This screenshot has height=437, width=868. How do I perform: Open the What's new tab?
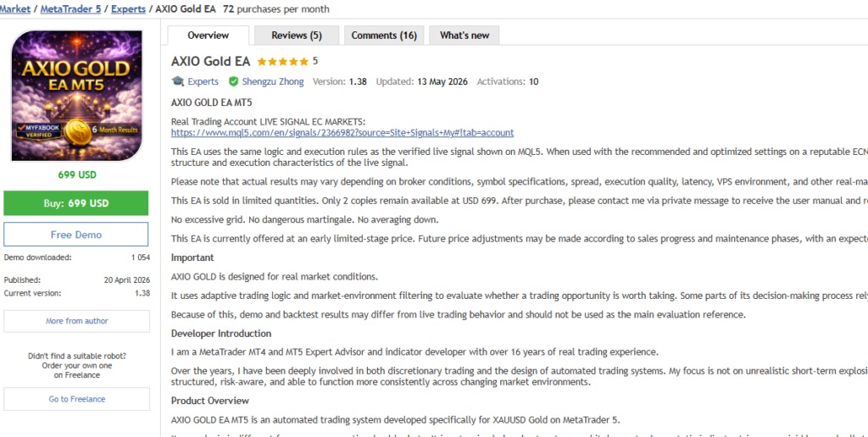[x=465, y=36]
